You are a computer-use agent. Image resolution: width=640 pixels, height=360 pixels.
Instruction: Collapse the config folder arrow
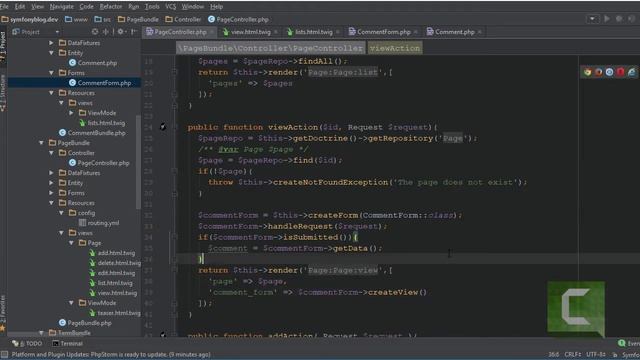click(62, 213)
